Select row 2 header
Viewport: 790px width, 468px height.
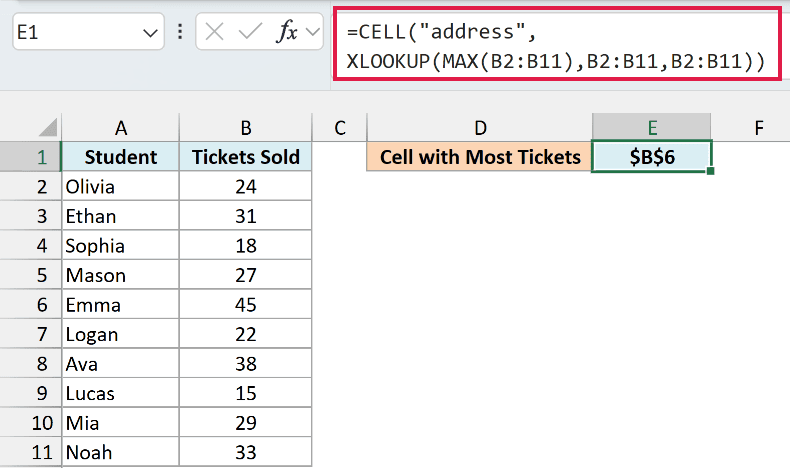click(30, 187)
